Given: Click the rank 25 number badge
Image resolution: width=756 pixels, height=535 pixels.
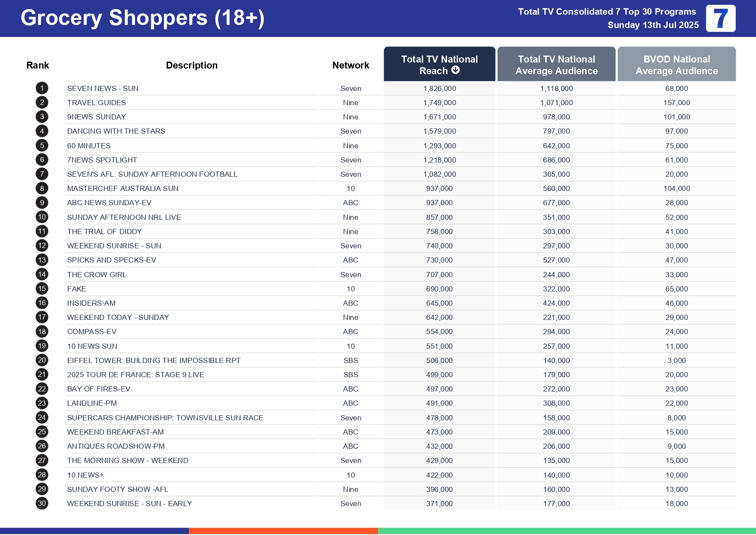Looking at the screenshot, I should pyautogui.click(x=42, y=432).
